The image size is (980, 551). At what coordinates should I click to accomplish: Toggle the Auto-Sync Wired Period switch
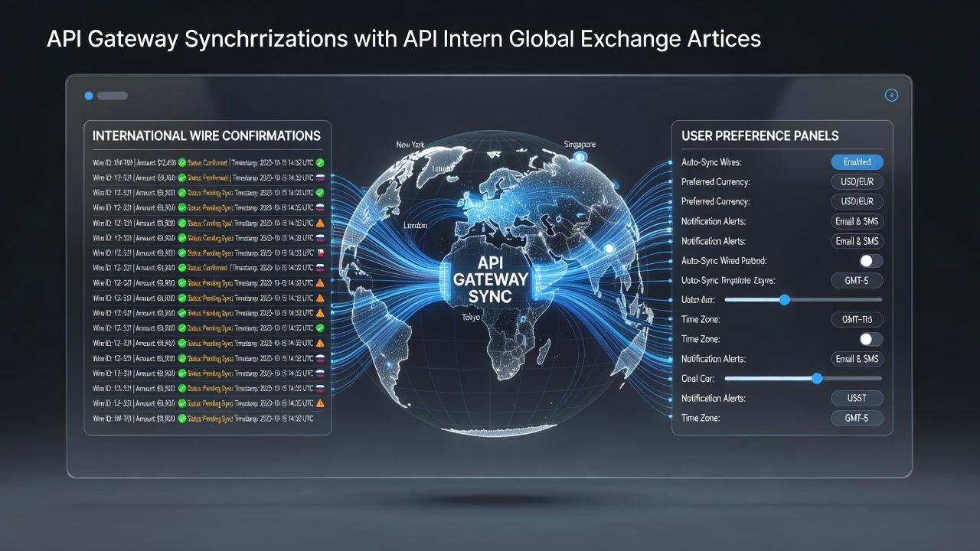871,261
